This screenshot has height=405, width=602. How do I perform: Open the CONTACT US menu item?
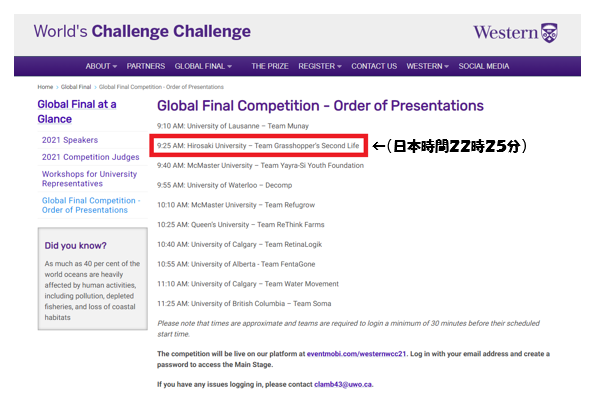[374, 66]
